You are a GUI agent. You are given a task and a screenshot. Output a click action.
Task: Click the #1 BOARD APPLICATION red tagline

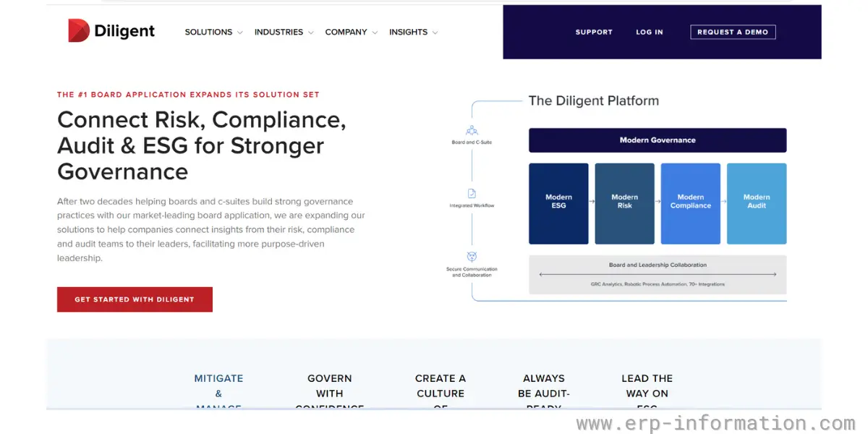(x=188, y=95)
